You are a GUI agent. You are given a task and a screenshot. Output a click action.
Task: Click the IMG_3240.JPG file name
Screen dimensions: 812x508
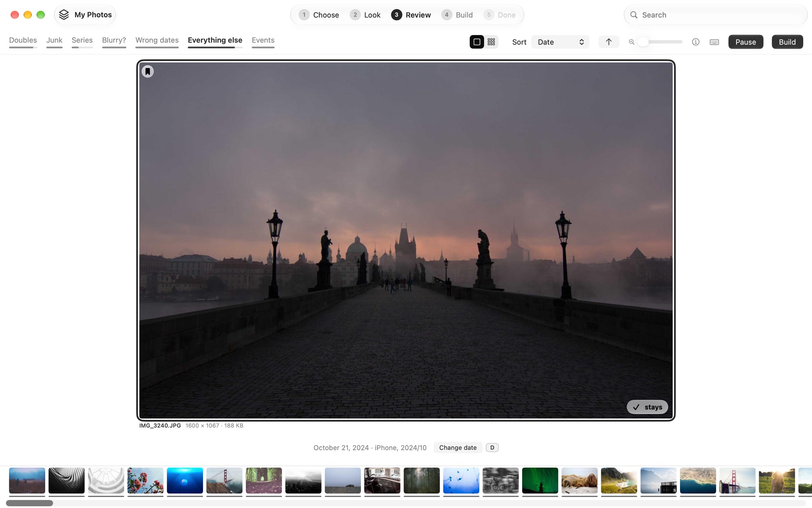pyautogui.click(x=160, y=426)
